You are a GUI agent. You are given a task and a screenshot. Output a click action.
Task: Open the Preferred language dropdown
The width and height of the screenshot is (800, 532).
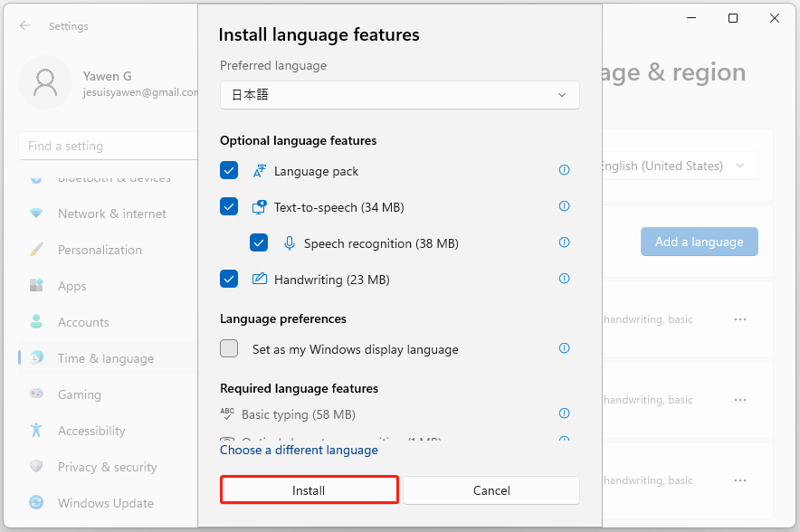coord(399,94)
